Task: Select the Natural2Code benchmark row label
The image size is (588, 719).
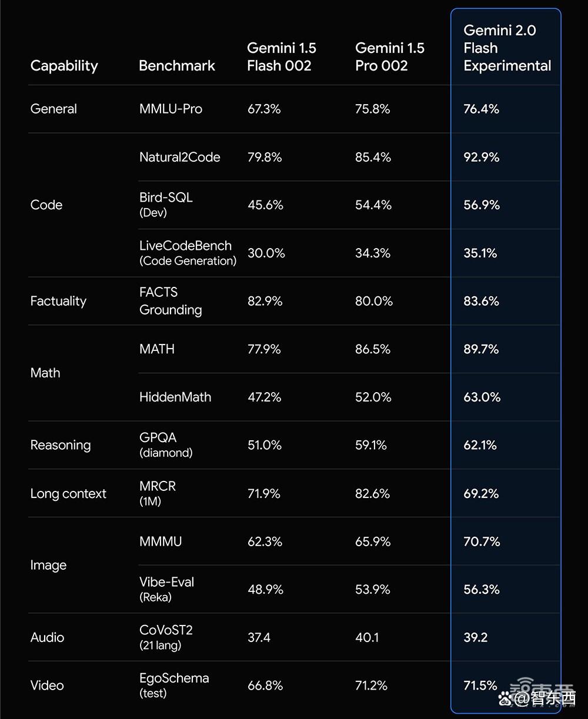Action: 180,157
